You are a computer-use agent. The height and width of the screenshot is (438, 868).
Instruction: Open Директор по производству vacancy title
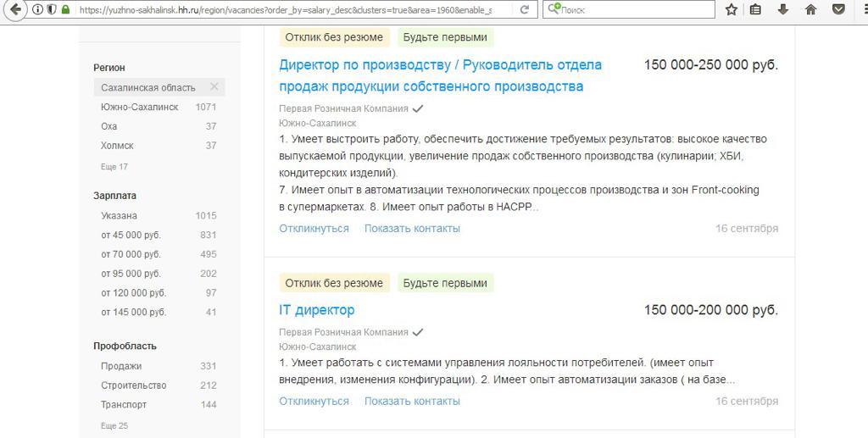click(x=440, y=75)
